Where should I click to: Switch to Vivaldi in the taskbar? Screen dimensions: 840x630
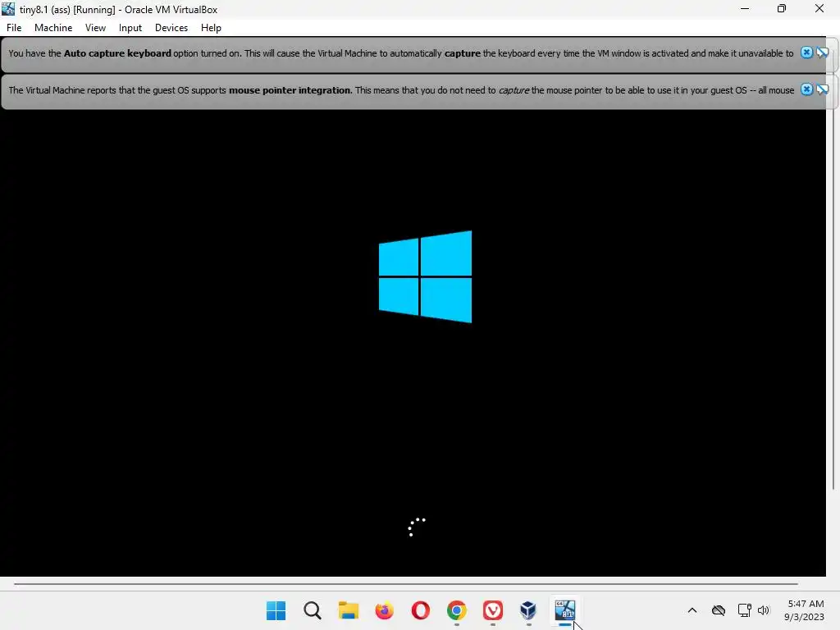tap(493, 610)
